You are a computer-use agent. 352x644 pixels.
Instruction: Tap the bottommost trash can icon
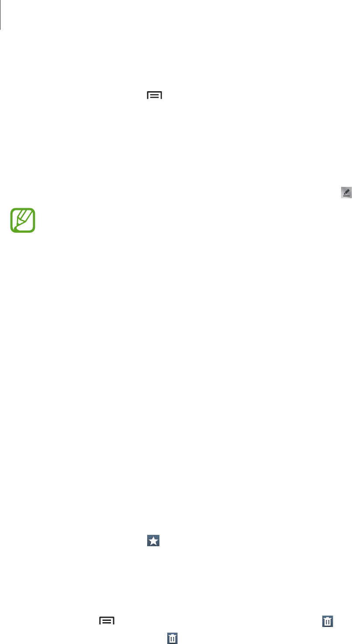(173, 638)
